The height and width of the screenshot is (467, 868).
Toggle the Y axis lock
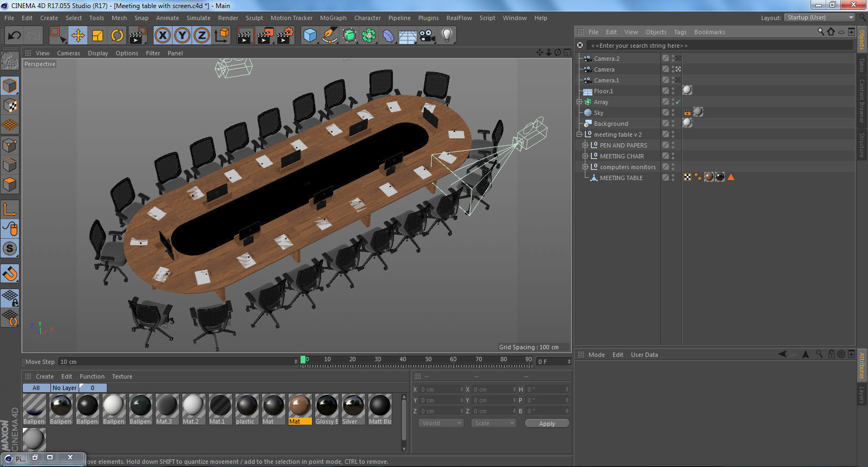pos(182,36)
